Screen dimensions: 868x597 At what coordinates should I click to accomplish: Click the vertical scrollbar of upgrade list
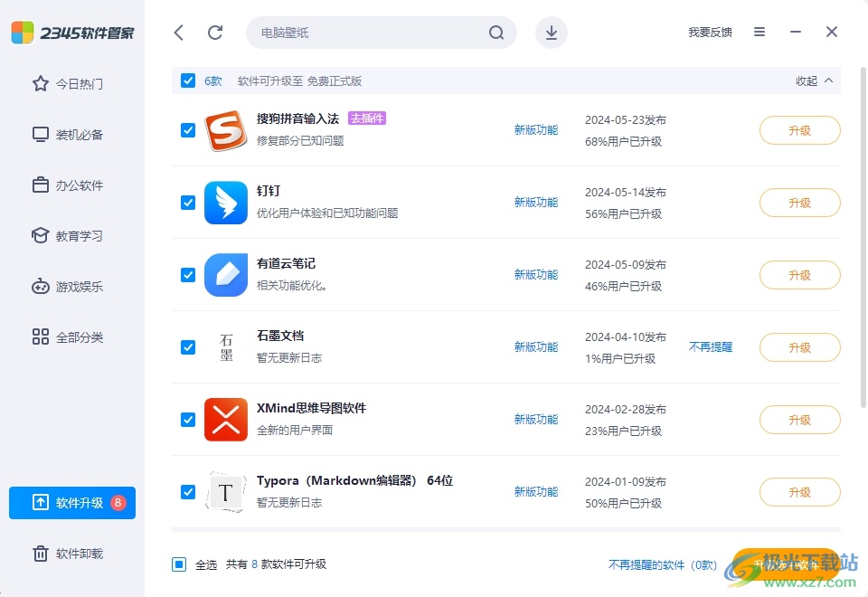coord(863,237)
